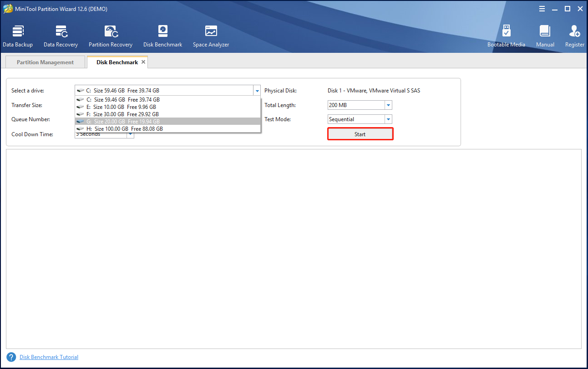Screen dimensions: 588x369
Task: Minimize the MiniTool Partition Wizard window
Action: [x=555, y=9]
